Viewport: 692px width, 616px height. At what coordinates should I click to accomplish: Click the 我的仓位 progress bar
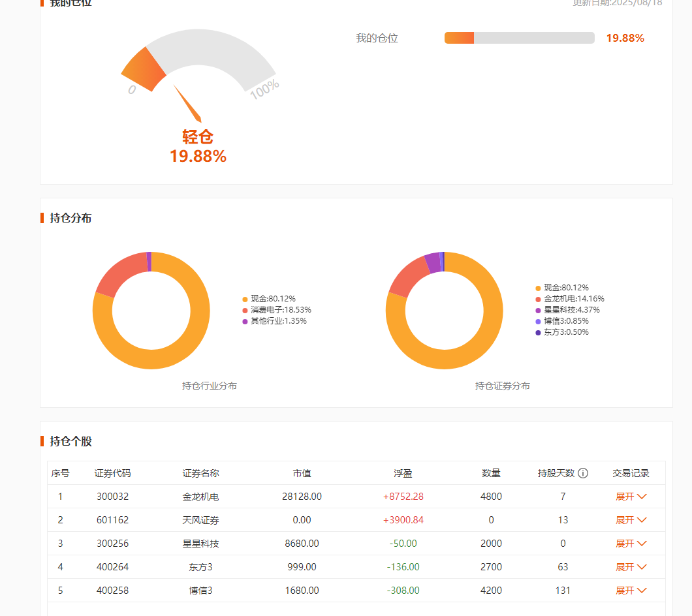(520, 38)
